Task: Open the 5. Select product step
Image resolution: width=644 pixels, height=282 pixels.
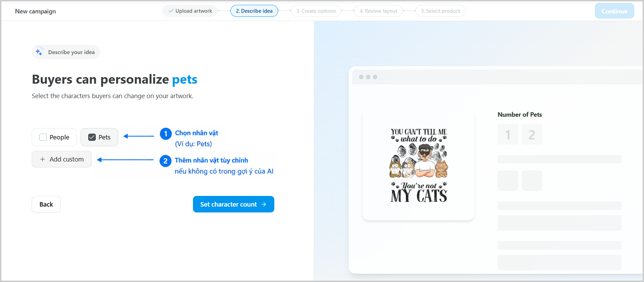Action: [440, 11]
